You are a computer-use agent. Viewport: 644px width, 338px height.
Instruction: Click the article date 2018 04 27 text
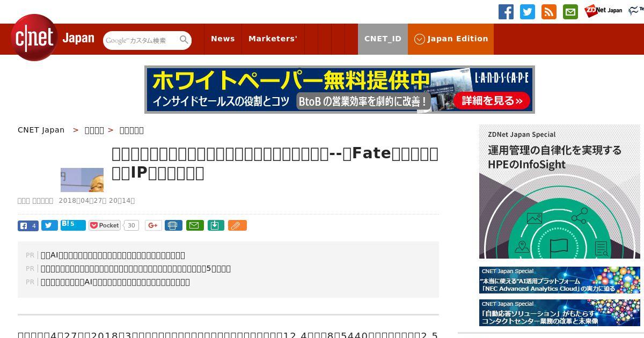click(97, 201)
